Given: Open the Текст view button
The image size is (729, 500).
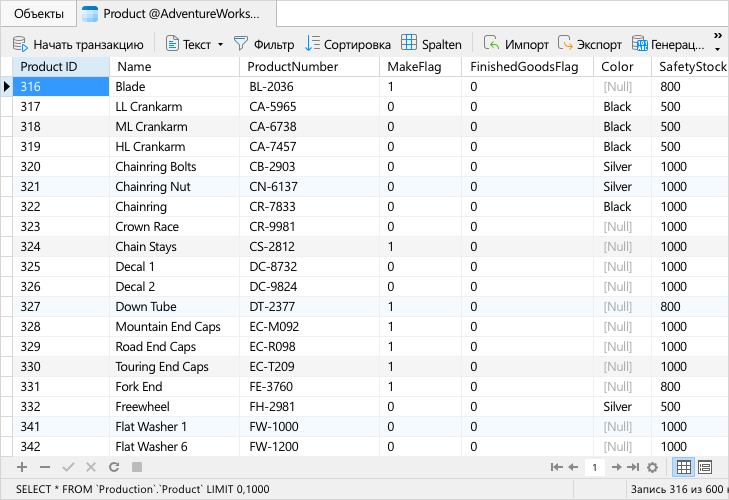Looking at the screenshot, I should [188, 44].
